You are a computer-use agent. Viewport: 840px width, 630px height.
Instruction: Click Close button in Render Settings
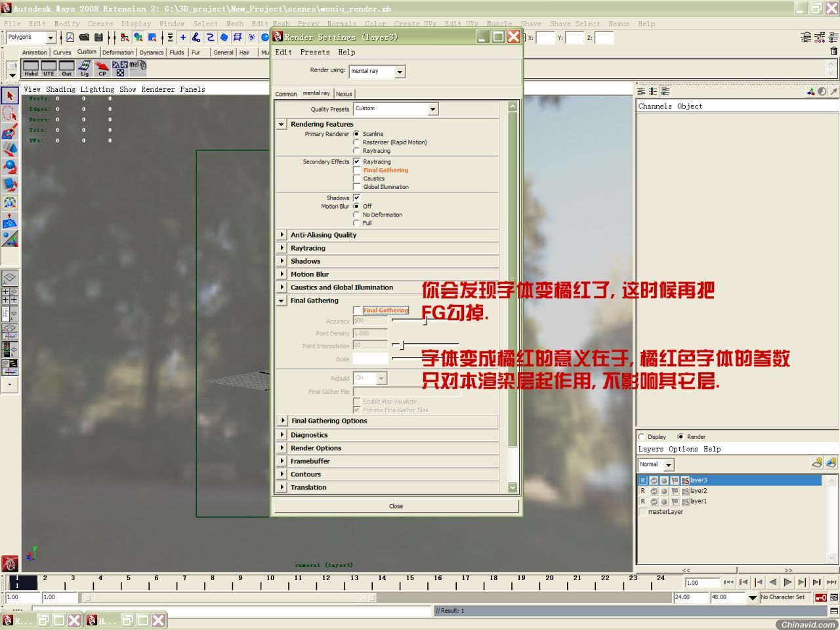[x=396, y=506]
